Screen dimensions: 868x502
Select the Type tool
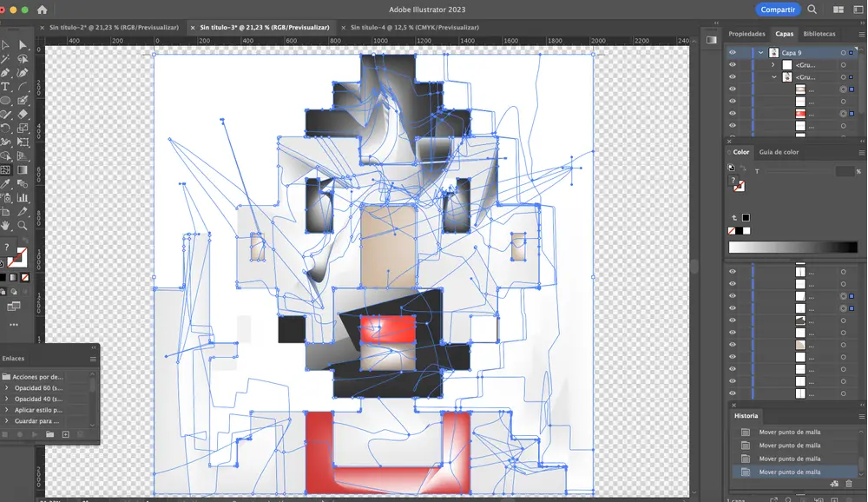[5, 87]
